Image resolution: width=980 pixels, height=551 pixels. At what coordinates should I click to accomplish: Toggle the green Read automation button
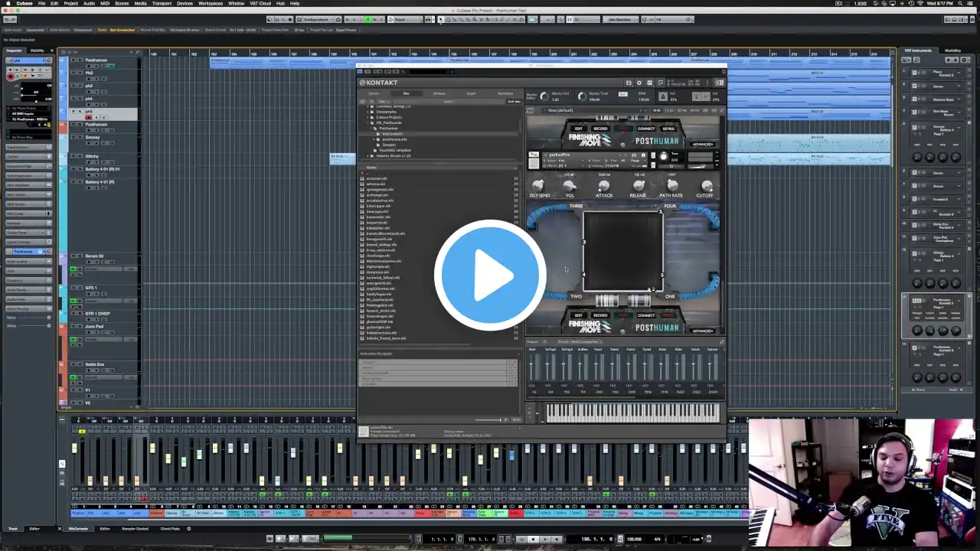coord(367,19)
